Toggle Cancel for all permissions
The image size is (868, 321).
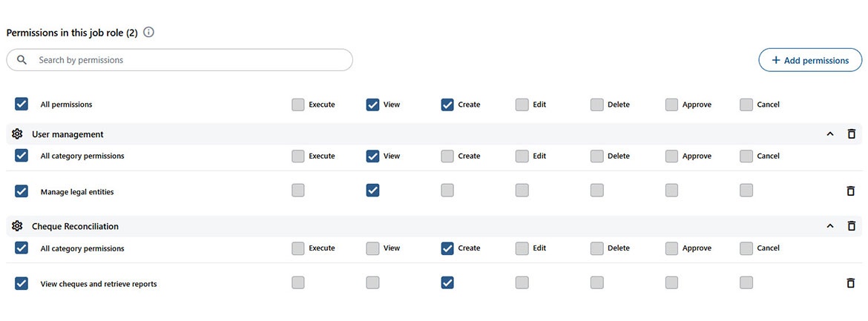pyautogui.click(x=746, y=105)
